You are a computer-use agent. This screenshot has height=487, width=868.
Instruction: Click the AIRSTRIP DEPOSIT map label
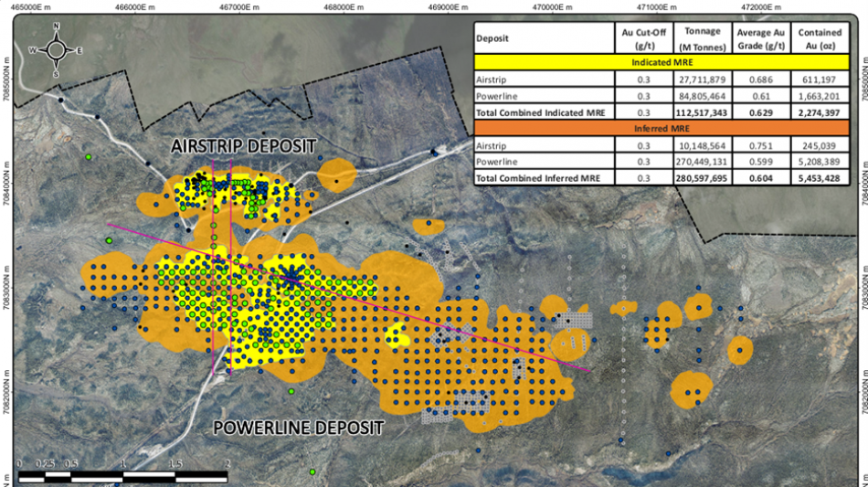pos(244,146)
